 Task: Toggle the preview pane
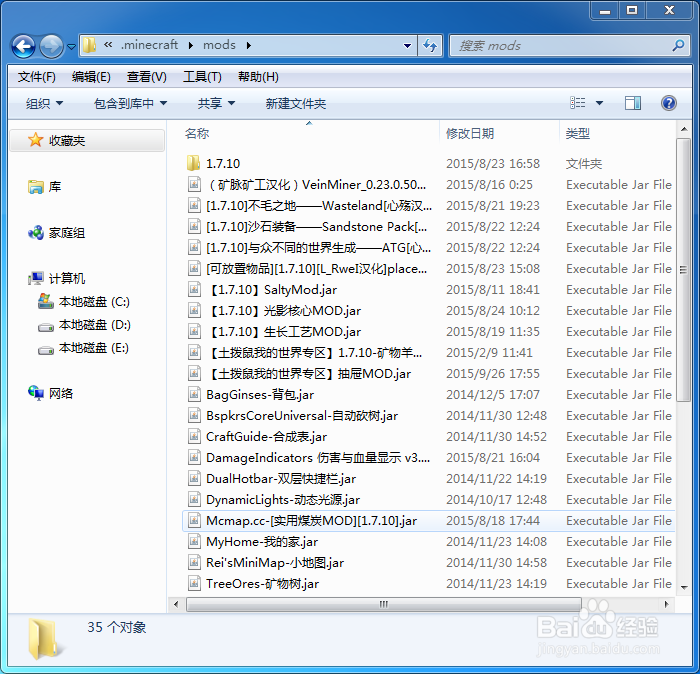coord(633,103)
